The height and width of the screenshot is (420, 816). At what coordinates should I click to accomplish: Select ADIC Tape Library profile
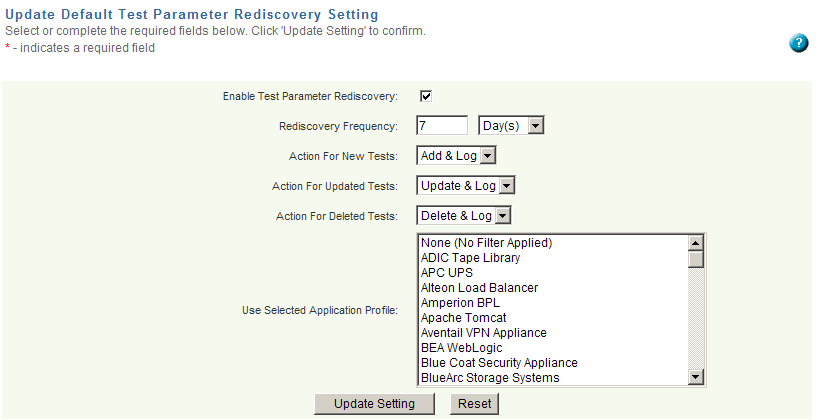point(470,258)
